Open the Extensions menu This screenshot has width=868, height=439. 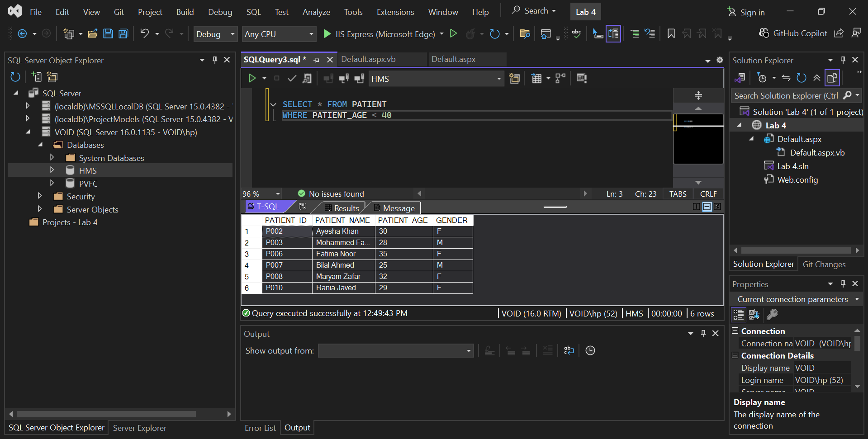click(395, 12)
